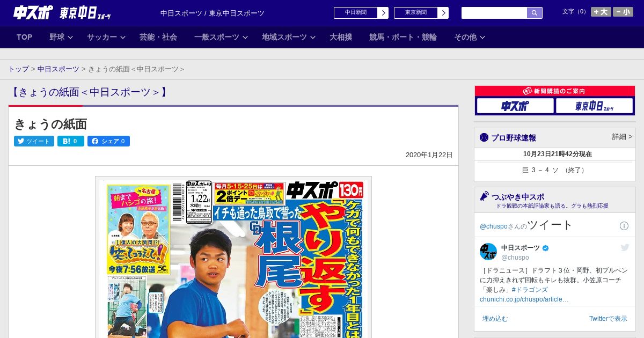Click the 巨 3－4 ソ score line
The image size is (644, 338).
[x=554, y=170]
